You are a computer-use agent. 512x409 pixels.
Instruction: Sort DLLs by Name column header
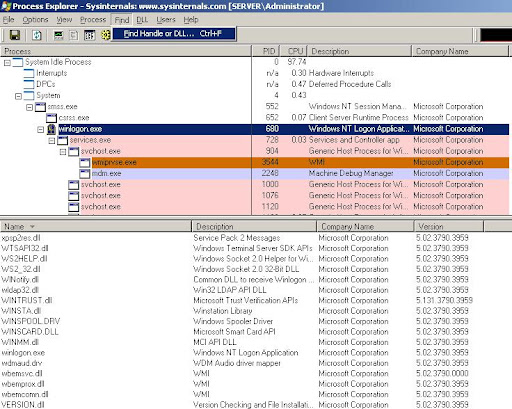[96, 227]
